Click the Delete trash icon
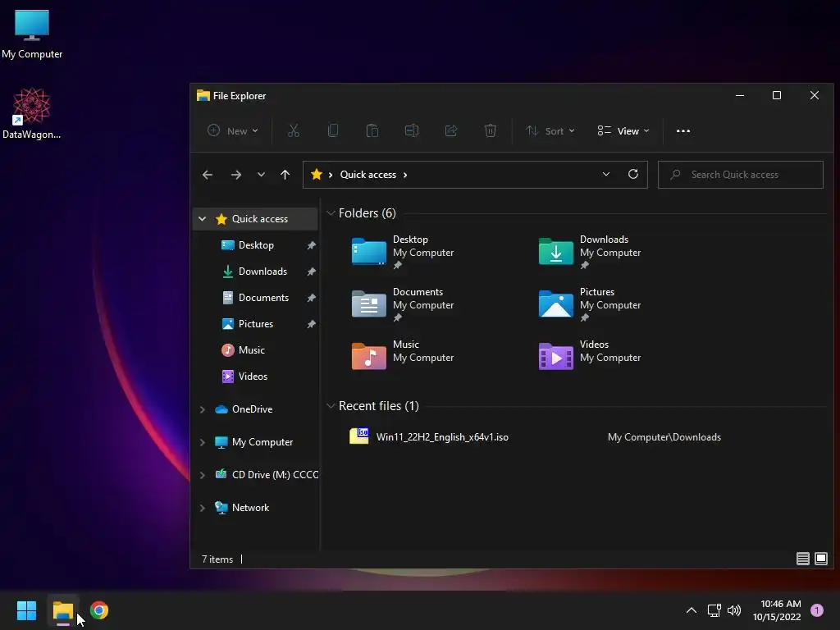840x630 pixels. 491,130
